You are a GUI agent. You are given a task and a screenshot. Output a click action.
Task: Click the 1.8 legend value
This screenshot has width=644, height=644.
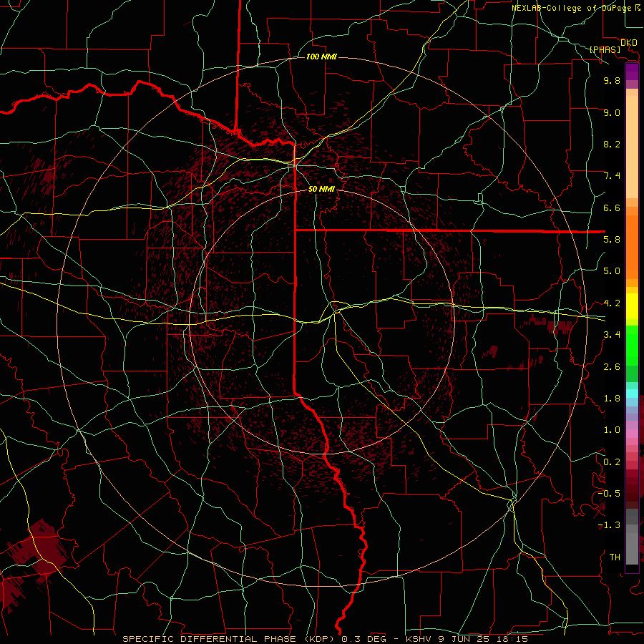[x=612, y=399]
